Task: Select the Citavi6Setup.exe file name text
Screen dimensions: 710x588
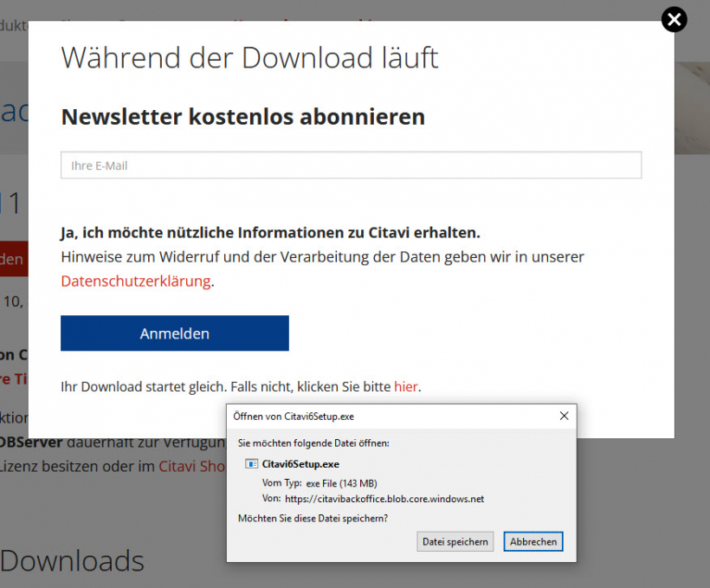Action: click(x=300, y=464)
